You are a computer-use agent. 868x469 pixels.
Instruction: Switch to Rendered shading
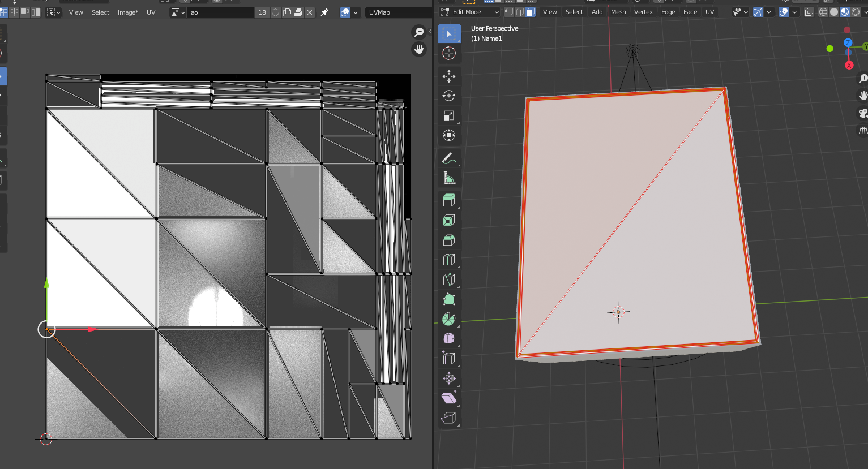click(x=856, y=12)
